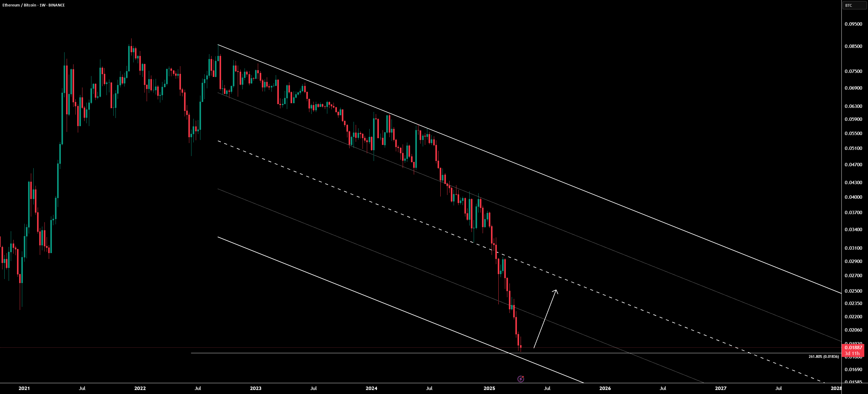Click the 2024 label on time axis

coord(371,388)
